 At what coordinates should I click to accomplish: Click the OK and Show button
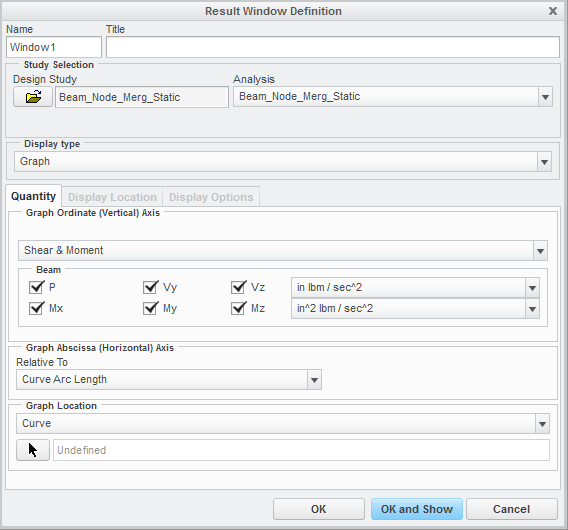(417, 509)
